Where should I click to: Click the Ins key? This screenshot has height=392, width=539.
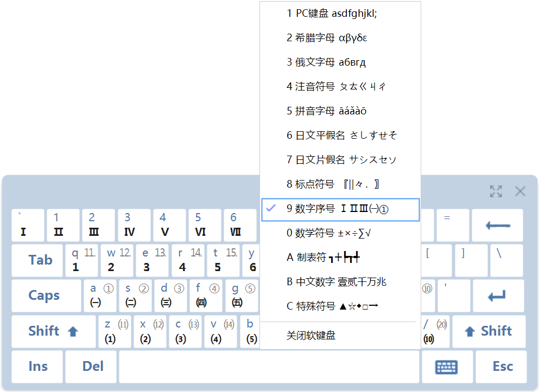tap(37, 367)
